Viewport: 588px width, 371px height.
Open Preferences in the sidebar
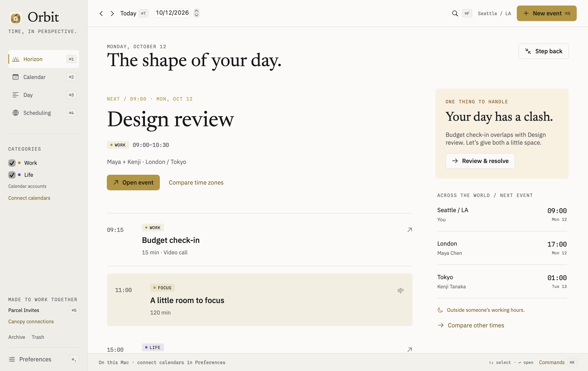point(43,359)
